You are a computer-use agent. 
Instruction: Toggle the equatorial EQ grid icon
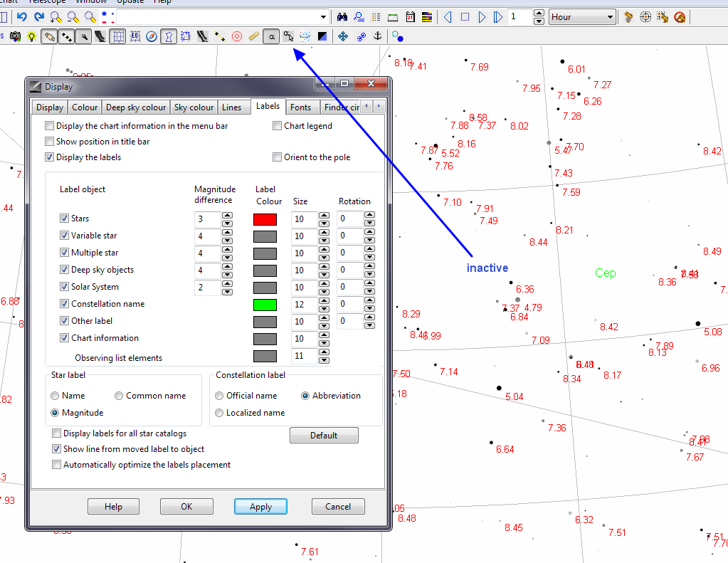[135, 36]
